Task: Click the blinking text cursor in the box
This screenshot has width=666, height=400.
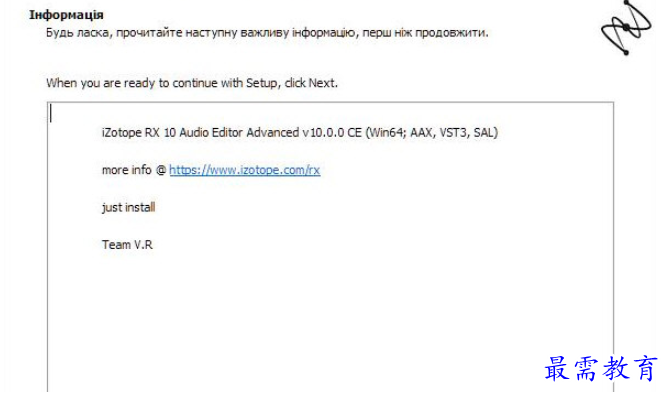Action: (x=51, y=113)
